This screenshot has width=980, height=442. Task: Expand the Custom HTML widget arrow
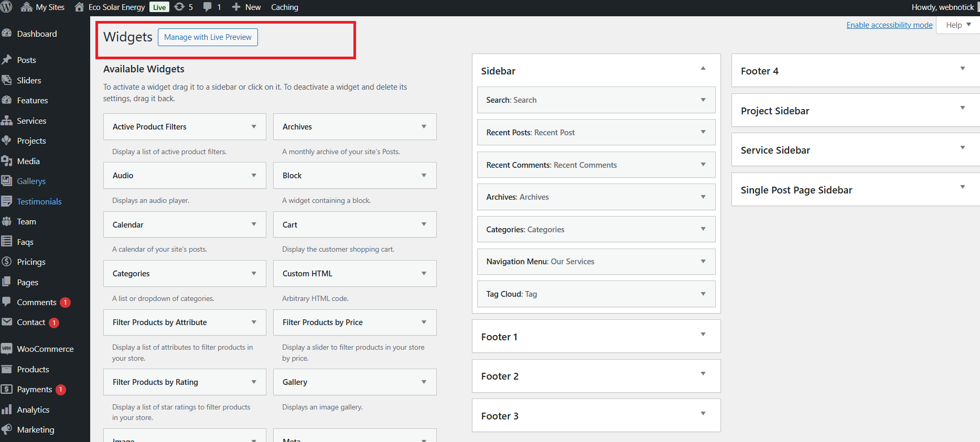pos(424,273)
